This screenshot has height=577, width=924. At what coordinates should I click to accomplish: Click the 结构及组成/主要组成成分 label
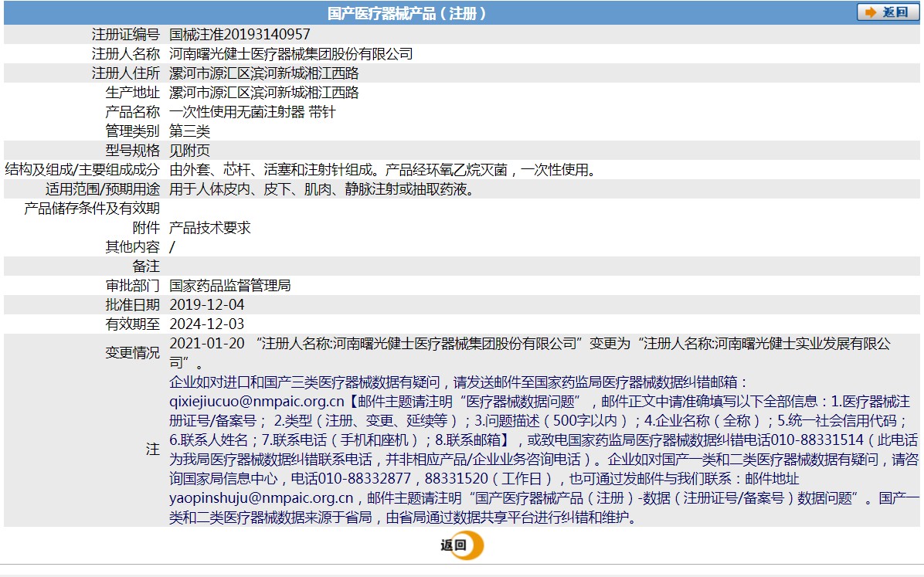(x=83, y=170)
